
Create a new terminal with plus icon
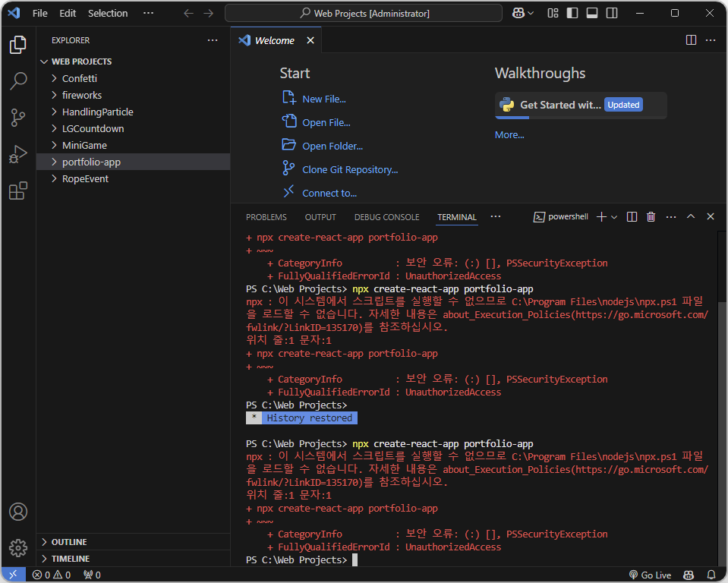tap(601, 217)
